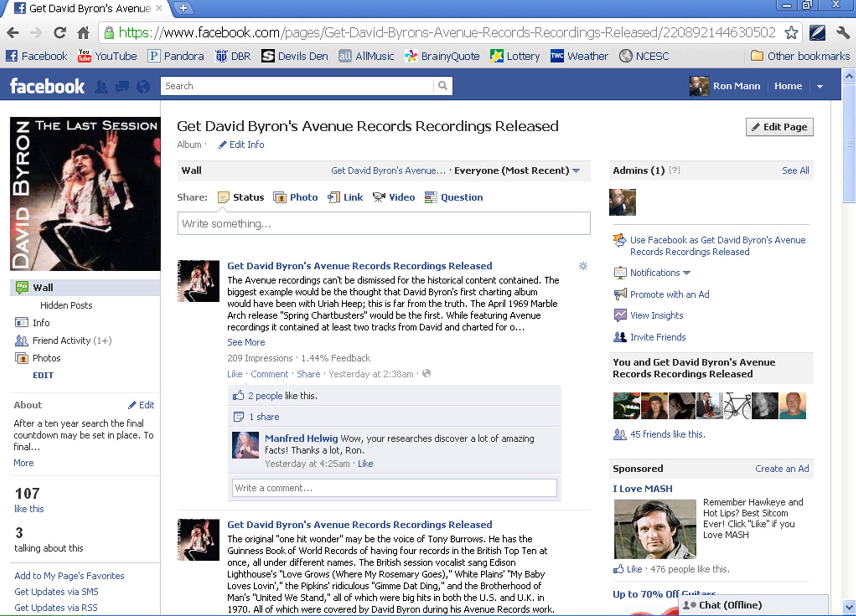View the 1 share link
856x616 pixels.
click(264, 417)
